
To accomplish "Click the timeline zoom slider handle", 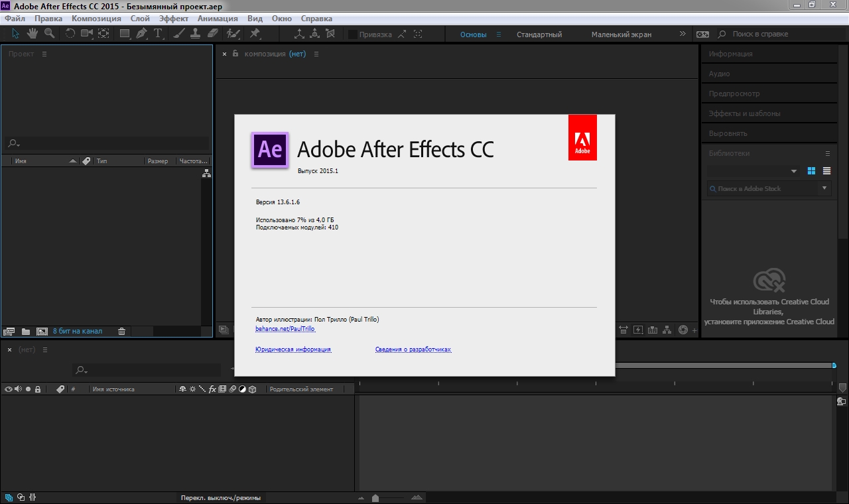I will [x=375, y=498].
